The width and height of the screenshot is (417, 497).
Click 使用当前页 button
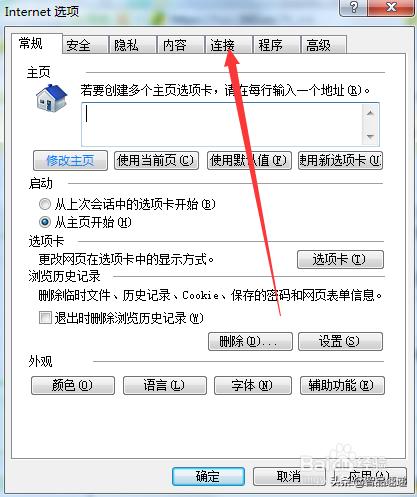point(156,161)
